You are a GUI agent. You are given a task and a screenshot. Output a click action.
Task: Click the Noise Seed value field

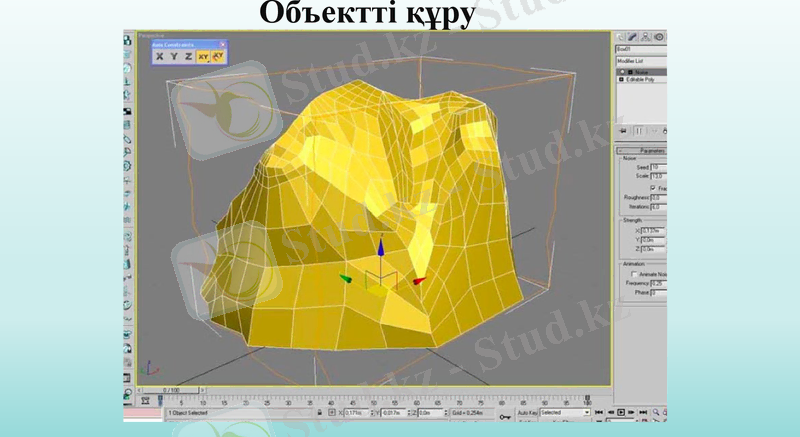[659, 167]
